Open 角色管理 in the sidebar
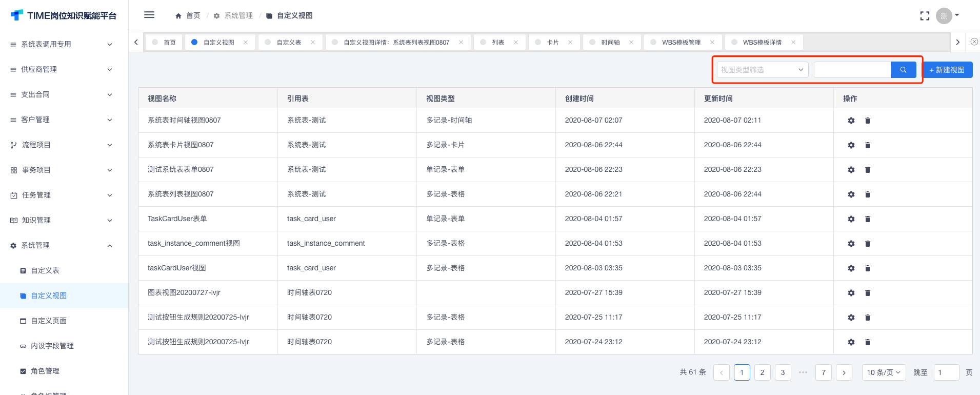This screenshot has width=980, height=395. (x=64, y=371)
